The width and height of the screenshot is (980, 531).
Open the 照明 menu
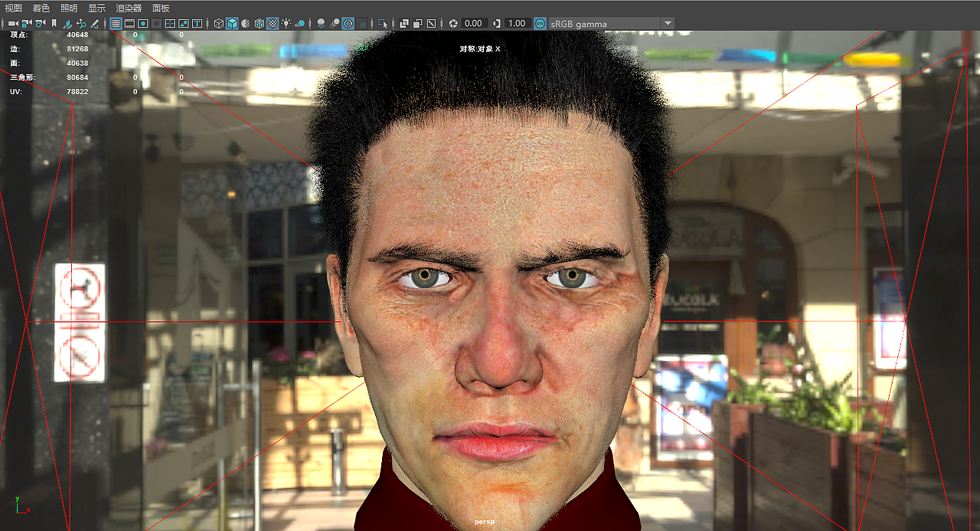click(69, 8)
